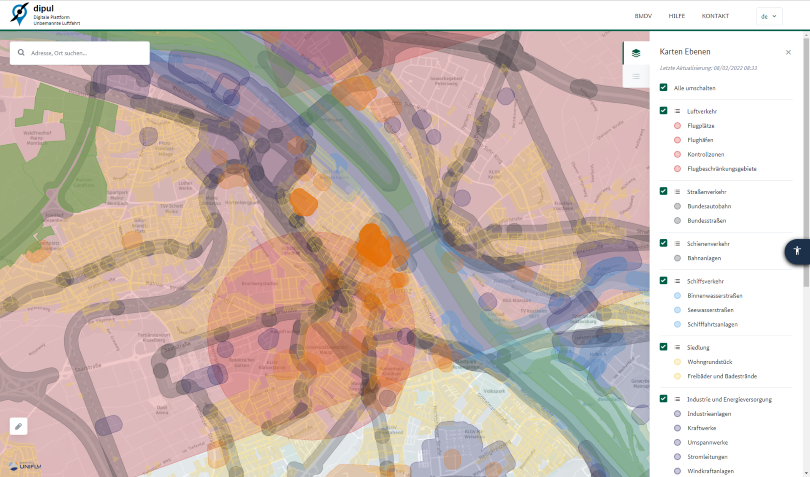810x477 pixels.
Task: Open the BMDV menu item
Action: pos(643,16)
